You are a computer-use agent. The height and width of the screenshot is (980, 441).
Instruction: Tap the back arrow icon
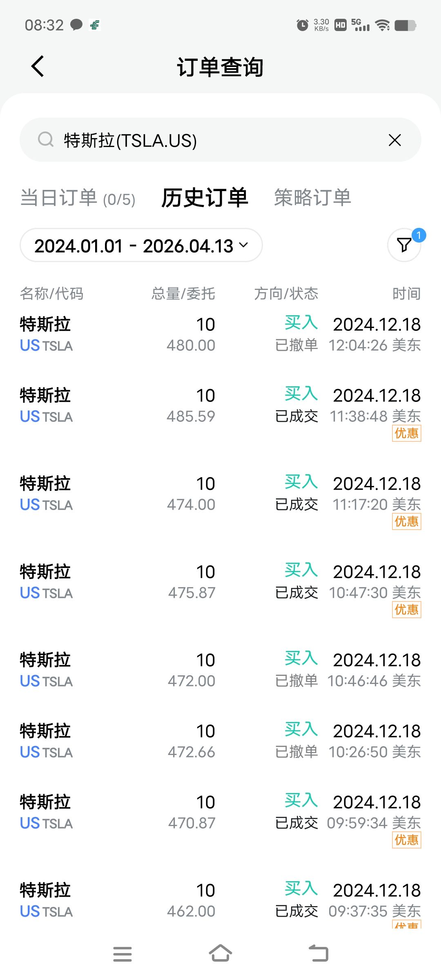[x=38, y=67]
